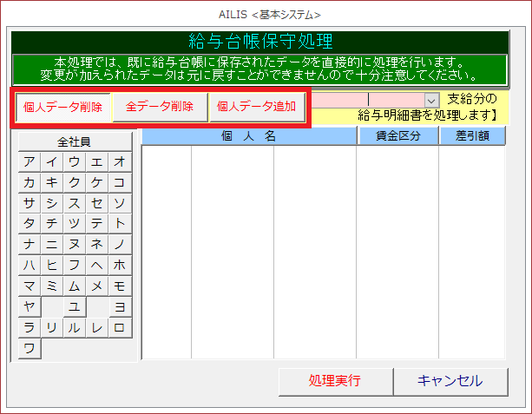Click the pink year input field

(x=339, y=101)
